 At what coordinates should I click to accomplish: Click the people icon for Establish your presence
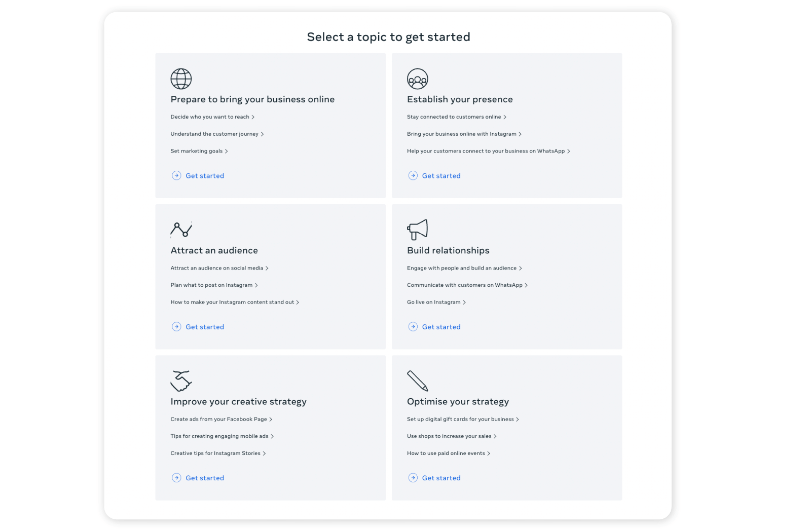pyautogui.click(x=417, y=79)
